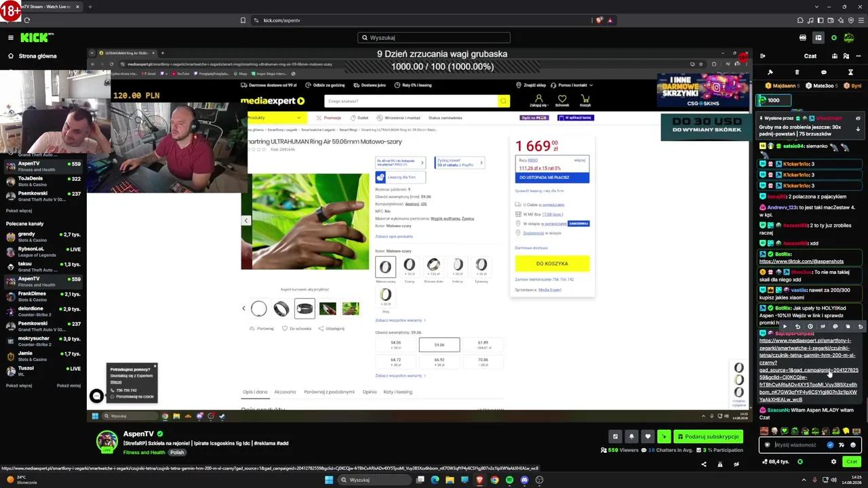Click the Polish language tag
This screenshot has width=868, height=488.
tap(177, 453)
